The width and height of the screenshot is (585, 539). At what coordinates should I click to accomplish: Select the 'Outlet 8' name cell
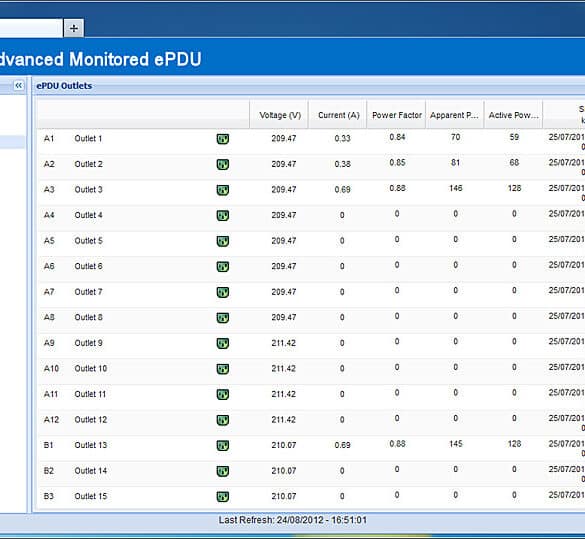tap(88, 317)
